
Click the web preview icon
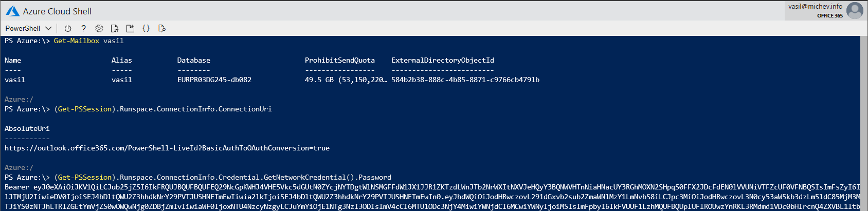pos(162,28)
